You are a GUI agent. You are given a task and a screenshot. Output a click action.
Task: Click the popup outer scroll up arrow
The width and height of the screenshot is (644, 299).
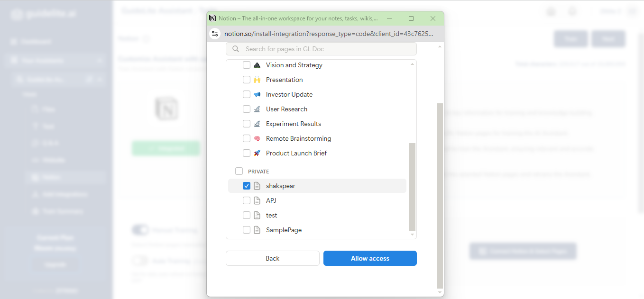point(440,46)
